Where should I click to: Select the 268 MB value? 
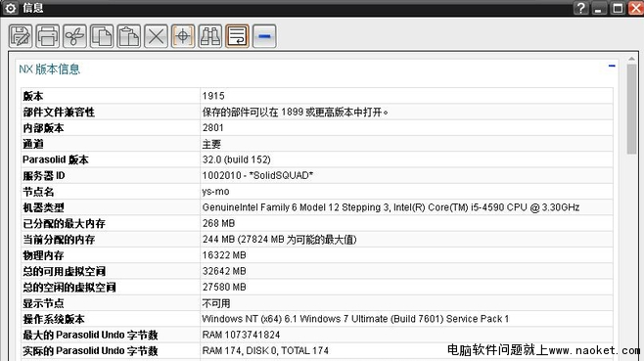[218, 223]
